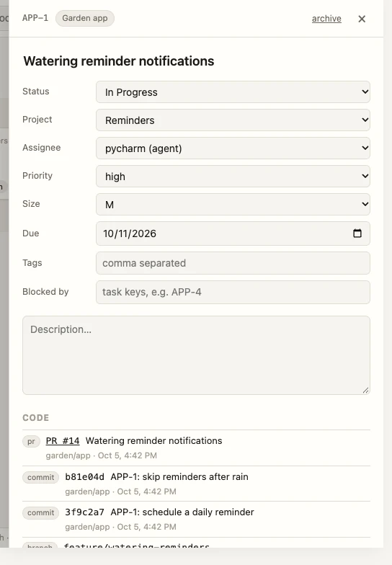Open the Priority dropdown showing high
The width and height of the screenshot is (392, 565).
[x=233, y=176]
